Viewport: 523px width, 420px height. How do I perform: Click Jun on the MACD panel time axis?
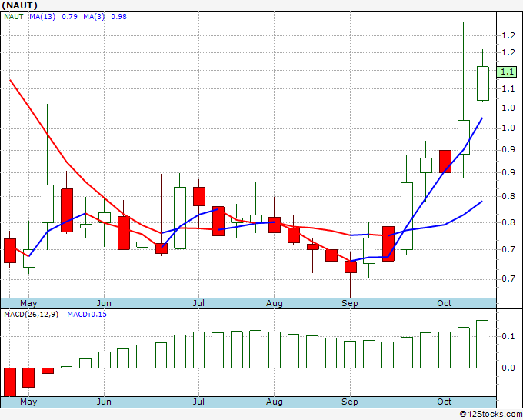(104, 402)
